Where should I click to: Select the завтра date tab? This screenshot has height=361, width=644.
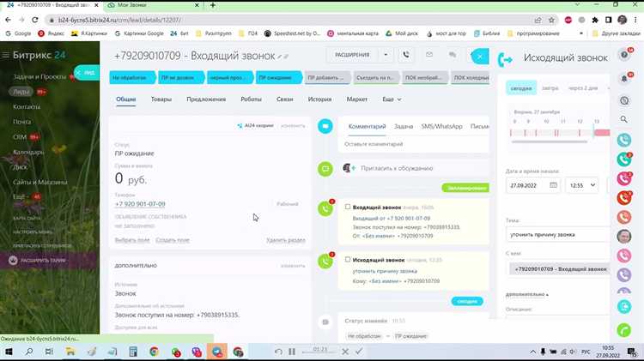(x=550, y=88)
